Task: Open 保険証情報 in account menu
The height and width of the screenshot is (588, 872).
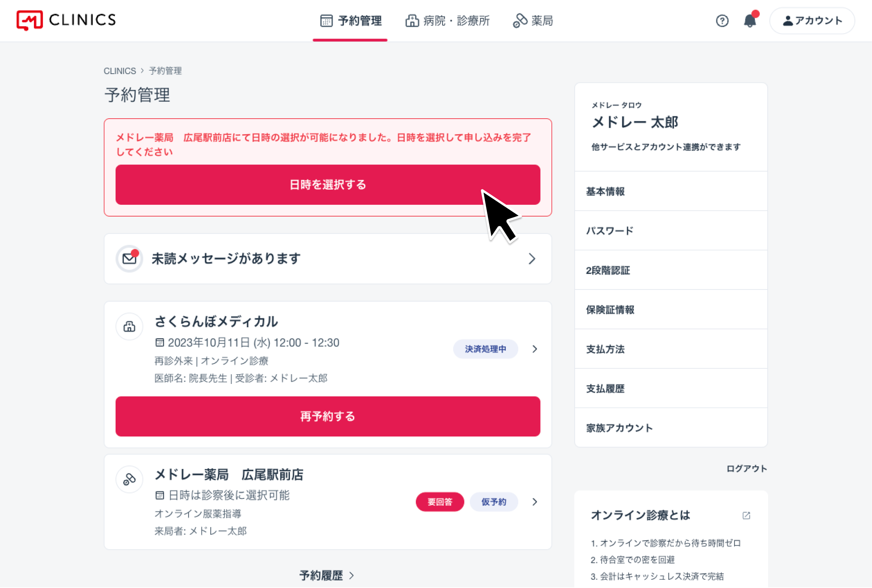Action: click(671, 310)
